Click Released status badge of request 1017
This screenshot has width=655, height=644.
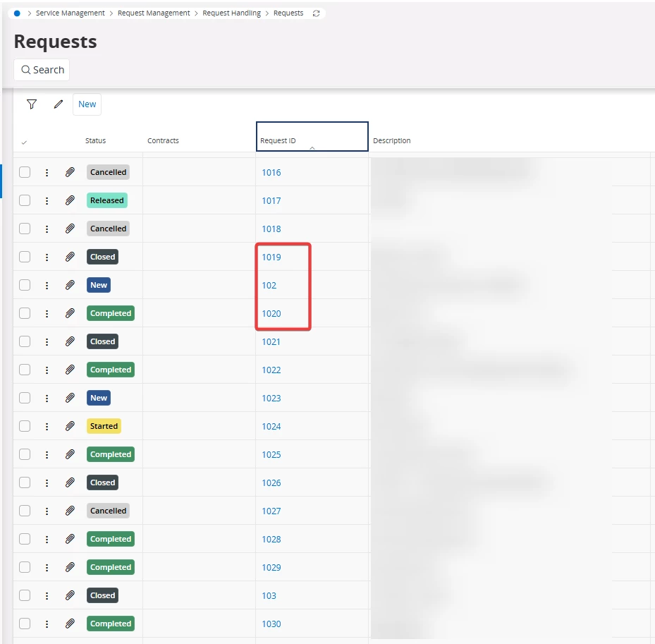107,200
